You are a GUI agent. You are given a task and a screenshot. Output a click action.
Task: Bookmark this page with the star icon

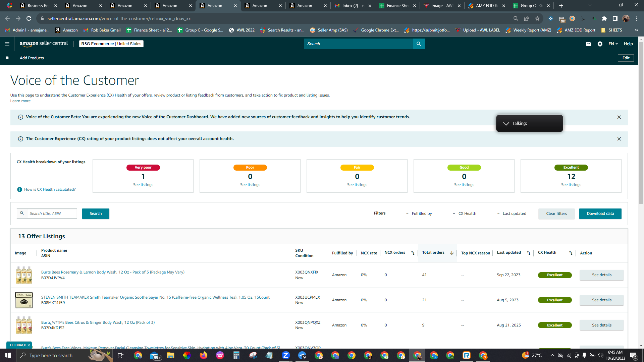pyautogui.click(x=537, y=19)
